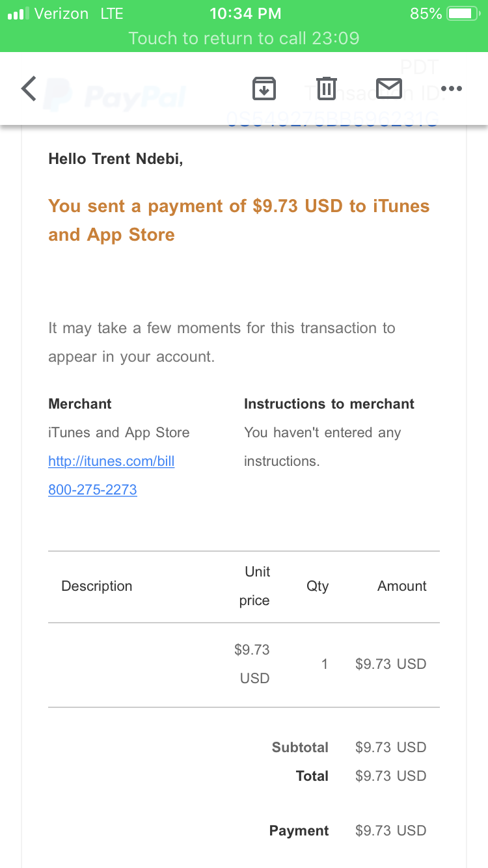488x868 pixels.
Task: Tap the back arrow icon
Action: 29,88
